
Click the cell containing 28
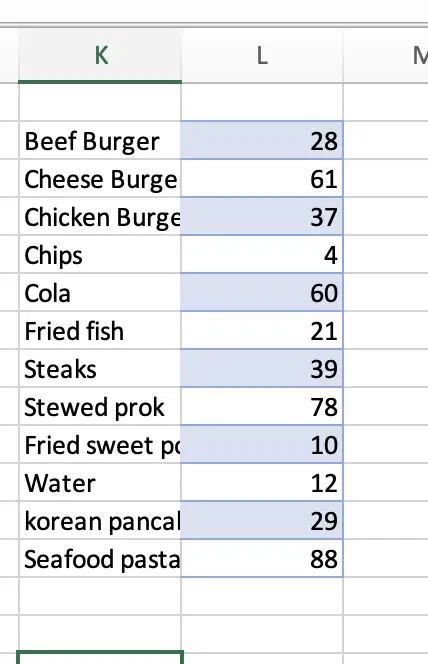pyautogui.click(x=262, y=141)
